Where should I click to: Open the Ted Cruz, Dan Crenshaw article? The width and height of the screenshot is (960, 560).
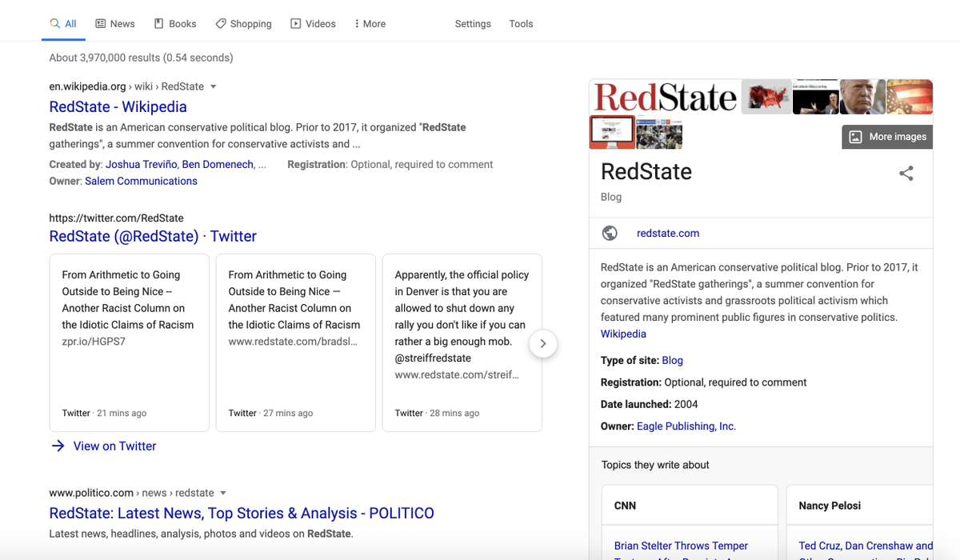(x=866, y=546)
